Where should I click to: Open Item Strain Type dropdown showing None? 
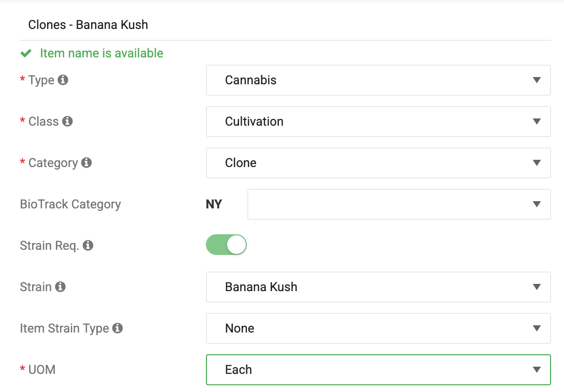[378, 328]
